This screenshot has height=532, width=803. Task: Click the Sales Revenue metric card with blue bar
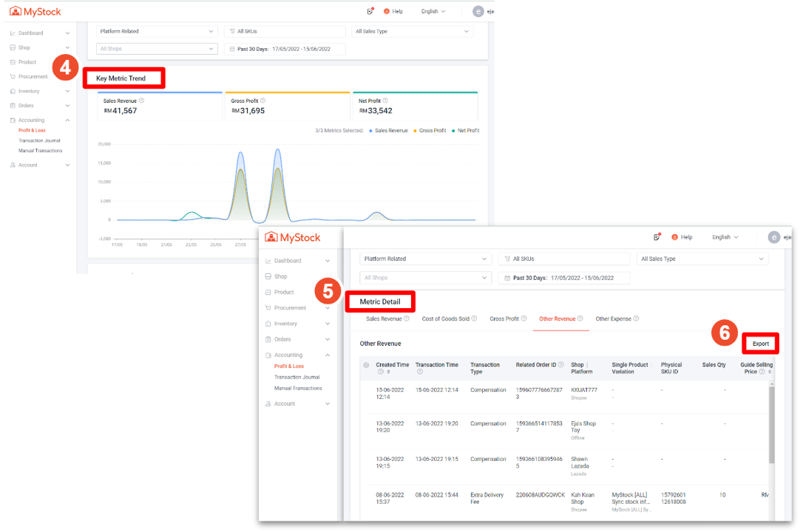coord(160,106)
